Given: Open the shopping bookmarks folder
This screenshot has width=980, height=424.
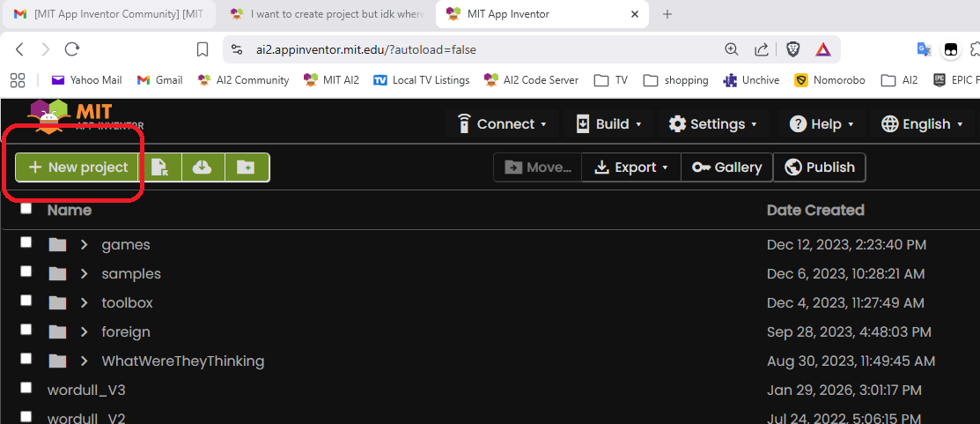Looking at the screenshot, I should click(675, 80).
